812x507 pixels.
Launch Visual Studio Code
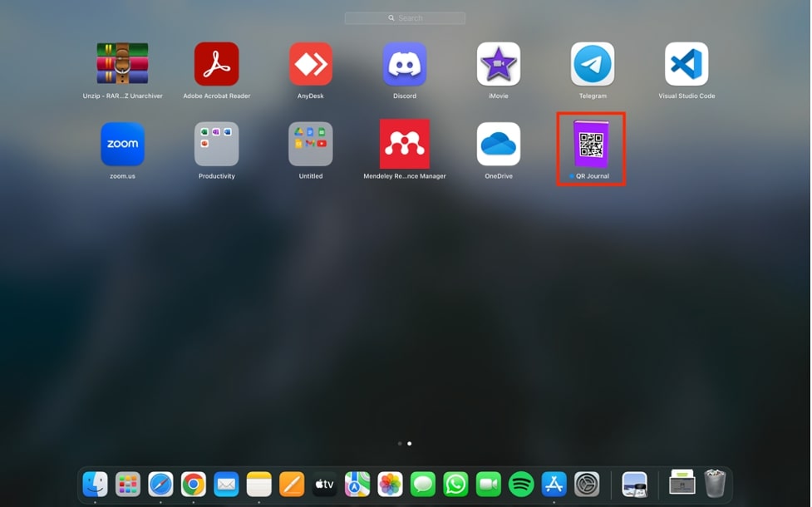coord(686,65)
